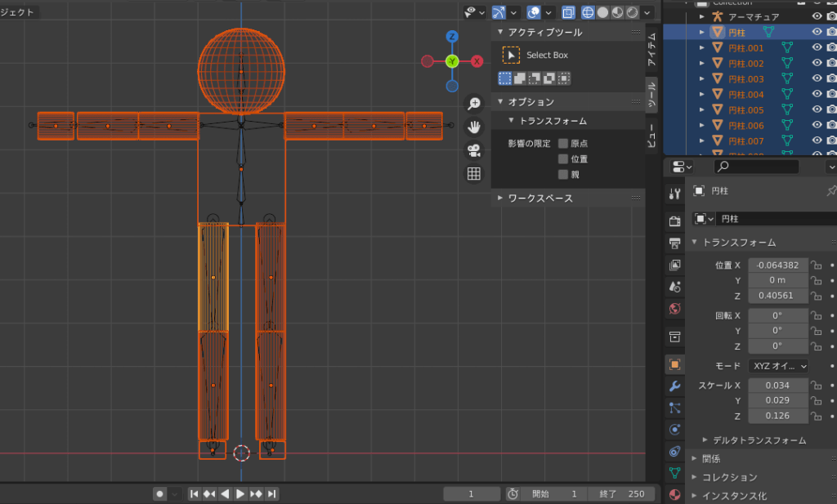Open the Material Properties tab

click(x=674, y=493)
